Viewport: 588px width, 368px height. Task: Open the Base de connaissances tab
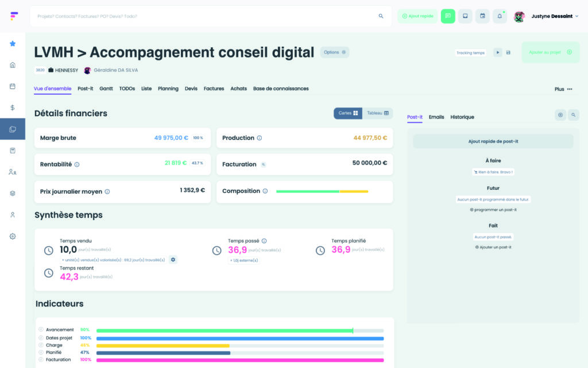[281, 89]
